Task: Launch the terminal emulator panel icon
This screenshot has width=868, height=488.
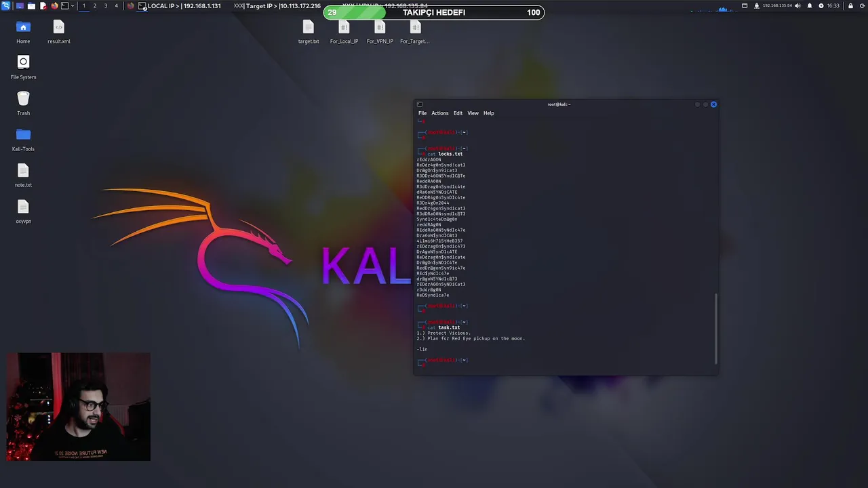Action: [65, 5]
